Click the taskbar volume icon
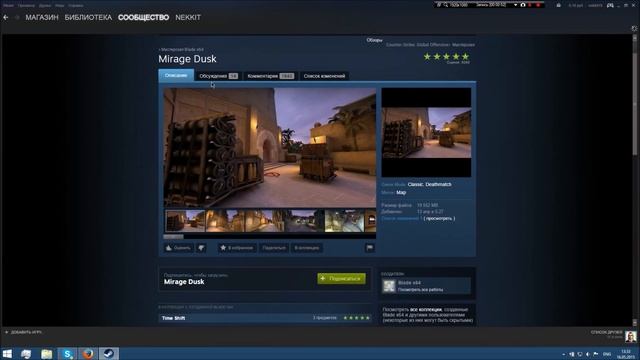 point(588,354)
